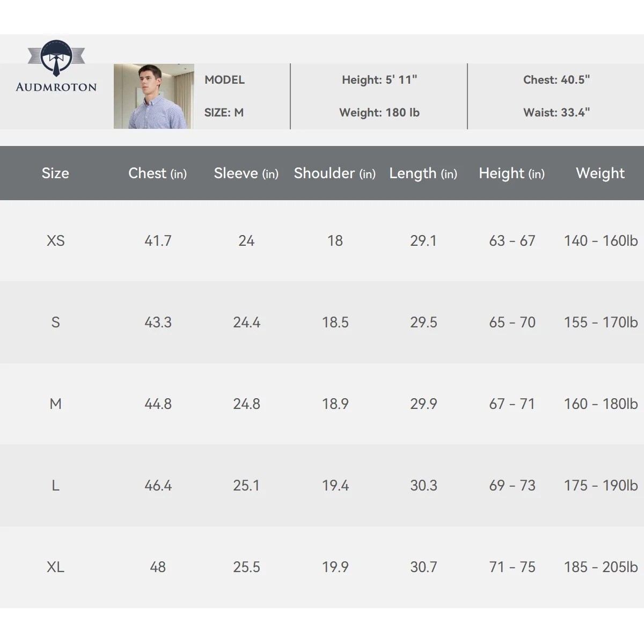644x644 pixels.
Task: Click the XL weight range 185 - 205lb
Action: pyautogui.click(x=601, y=567)
